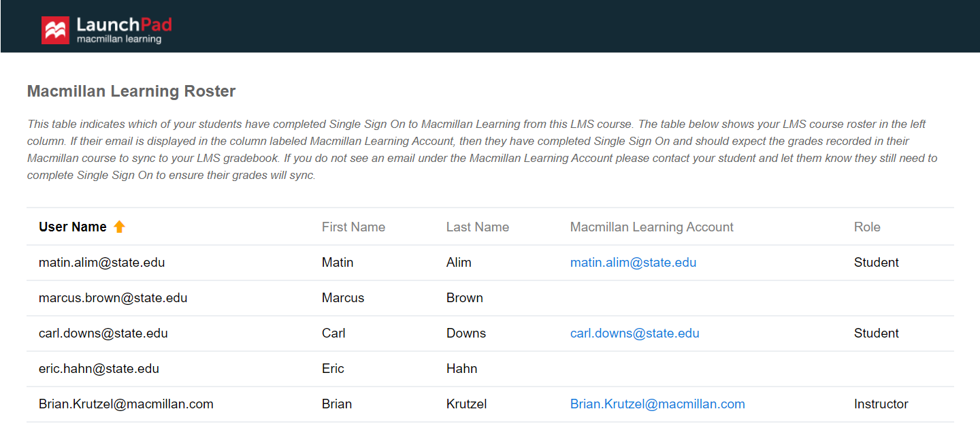This screenshot has width=980, height=441.
Task: Open Brian.Krutzel@macmillan.com account link
Action: (657, 404)
